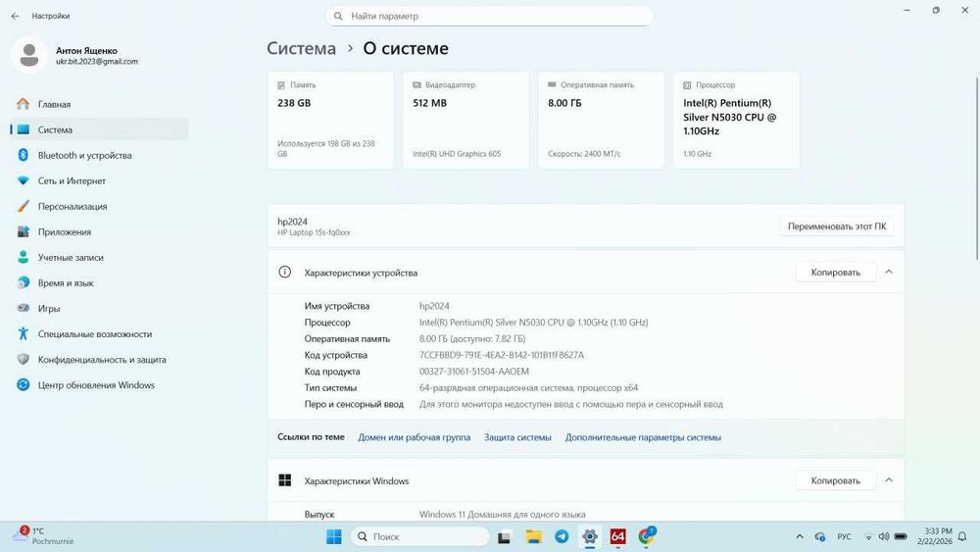Open Telegram from the taskbar

(x=562, y=536)
